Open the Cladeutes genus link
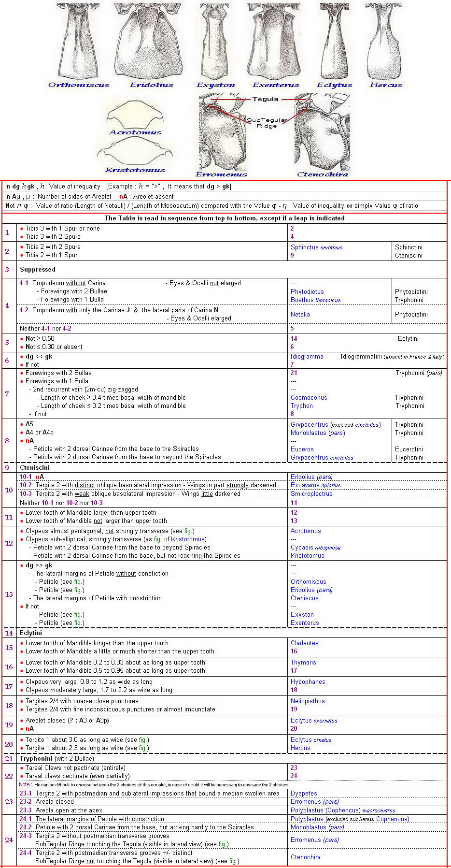 [304, 643]
